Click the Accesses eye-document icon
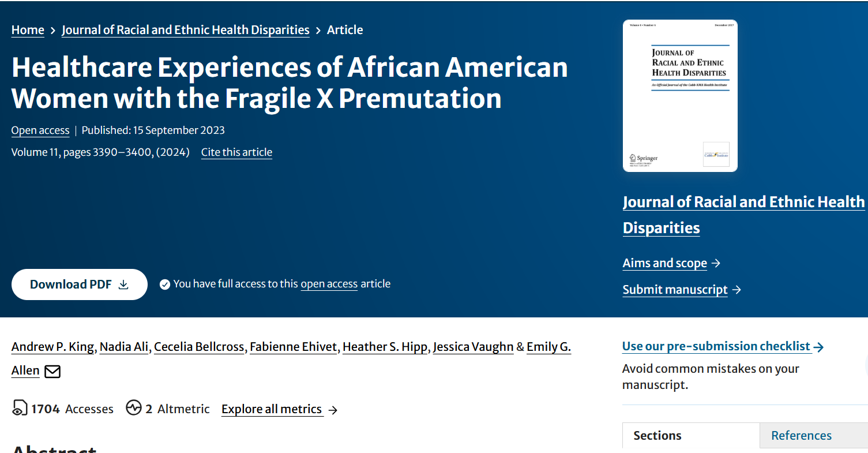Screen dimensions: 868x453 click(20, 408)
